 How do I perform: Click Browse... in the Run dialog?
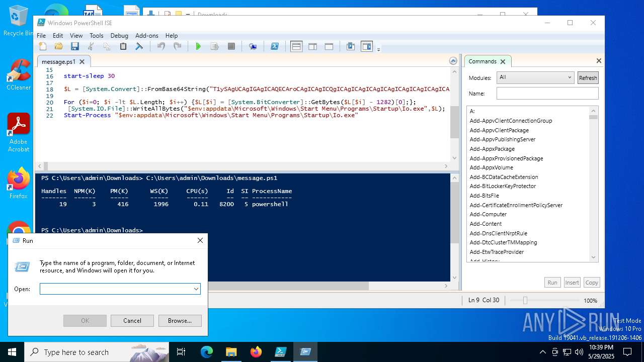click(x=180, y=320)
